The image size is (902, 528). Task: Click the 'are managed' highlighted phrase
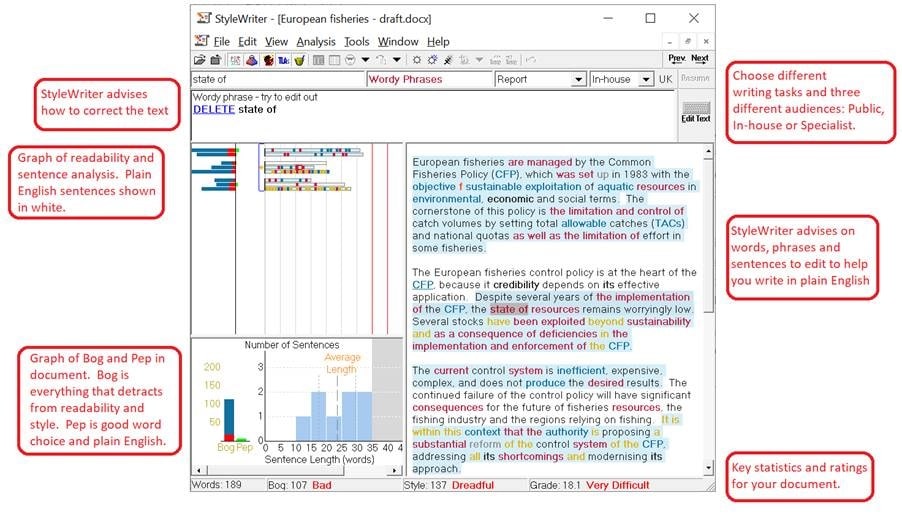pos(540,162)
